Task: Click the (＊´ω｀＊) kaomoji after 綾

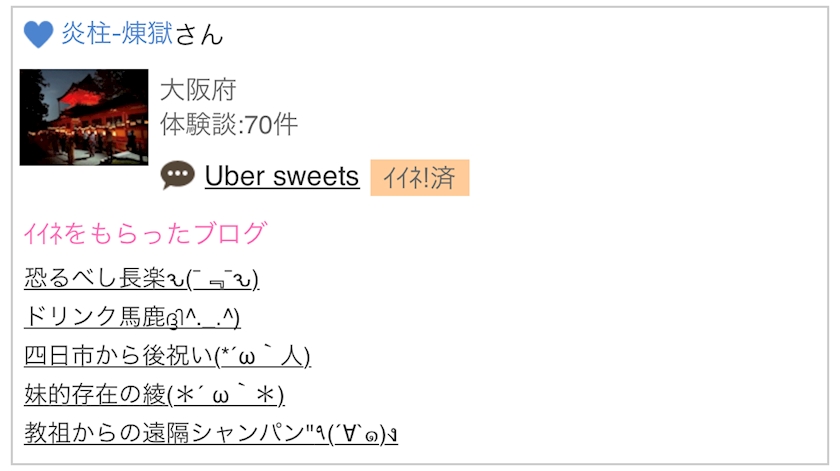Action: [x=226, y=395]
